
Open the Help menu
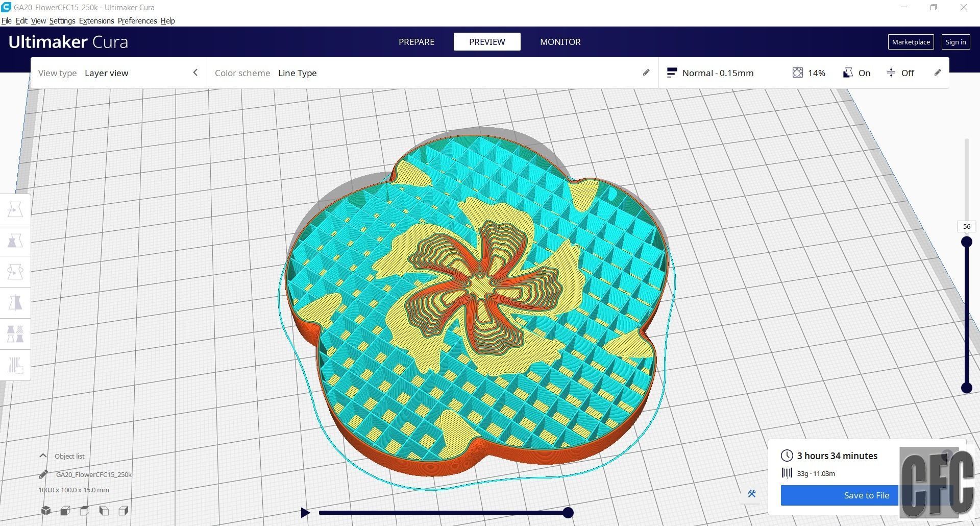(167, 21)
